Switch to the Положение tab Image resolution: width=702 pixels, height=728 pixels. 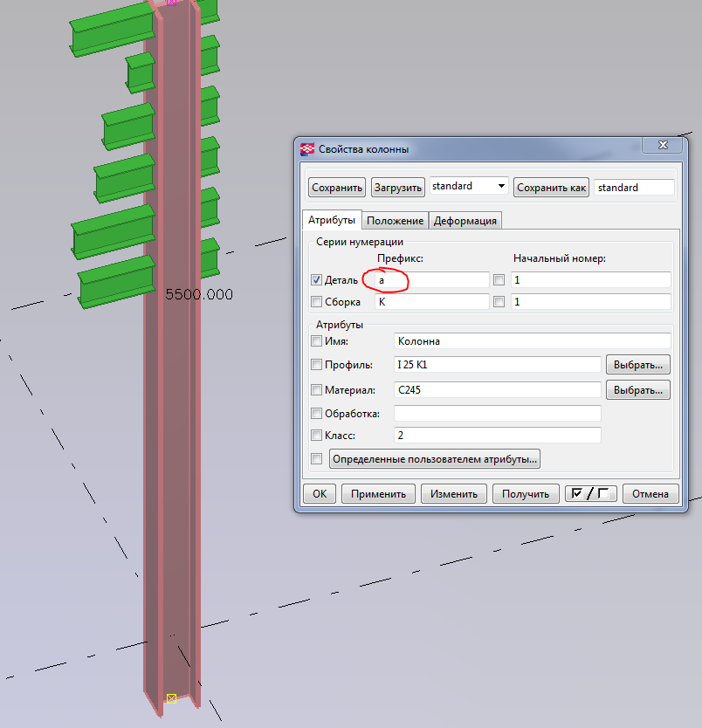click(395, 221)
